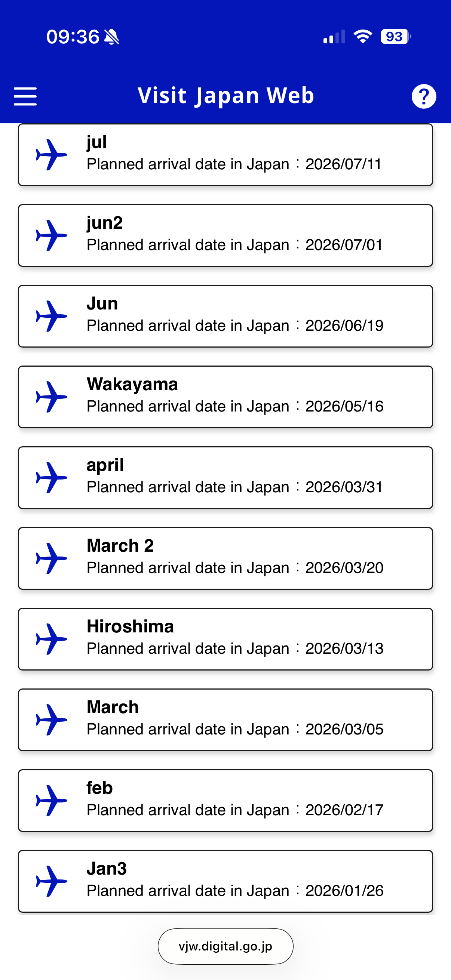
Task: Open the jun2 trip card
Action: (x=225, y=235)
